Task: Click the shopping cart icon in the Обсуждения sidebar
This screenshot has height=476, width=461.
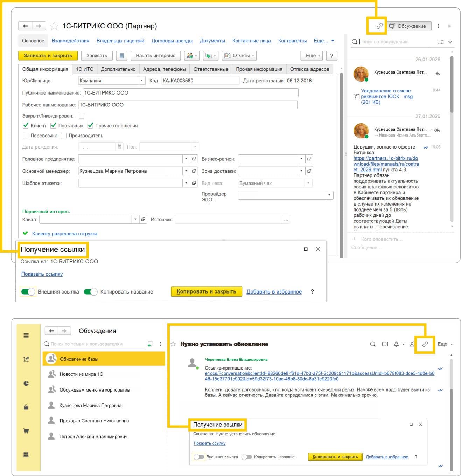Action: pos(26,431)
